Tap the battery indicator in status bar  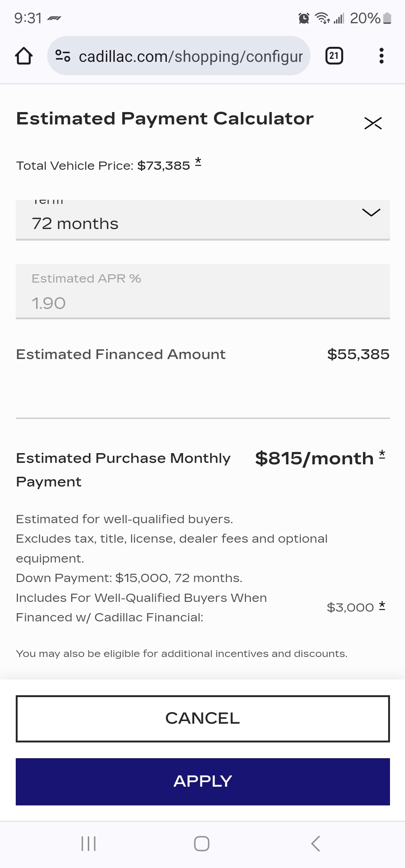[x=388, y=18]
